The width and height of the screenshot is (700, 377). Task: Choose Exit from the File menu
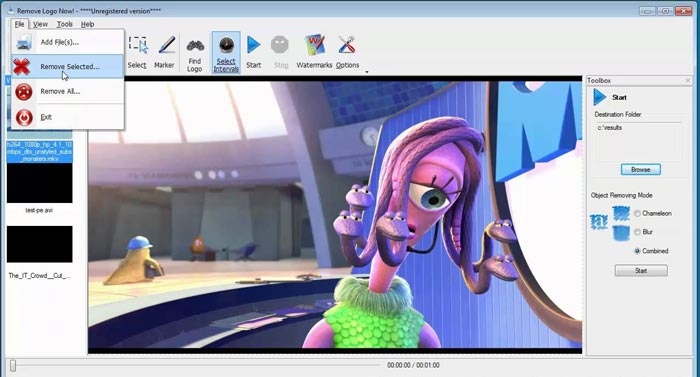click(x=67, y=117)
